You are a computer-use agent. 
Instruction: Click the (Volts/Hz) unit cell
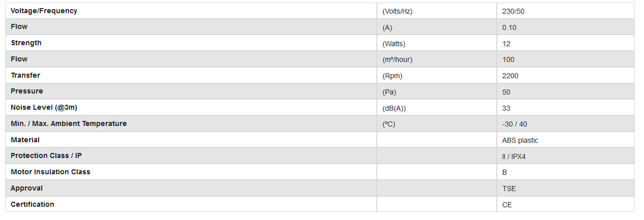(x=397, y=11)
